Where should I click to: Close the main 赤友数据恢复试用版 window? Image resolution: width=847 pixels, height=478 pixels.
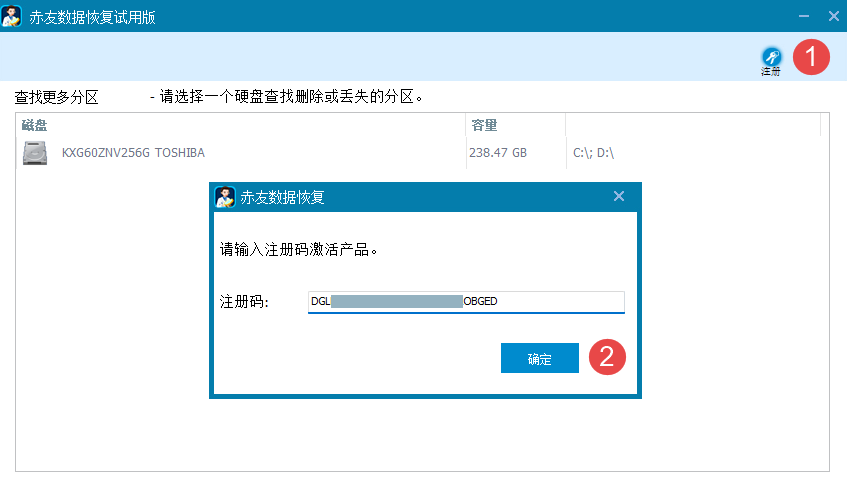click(x=832, y=16)
